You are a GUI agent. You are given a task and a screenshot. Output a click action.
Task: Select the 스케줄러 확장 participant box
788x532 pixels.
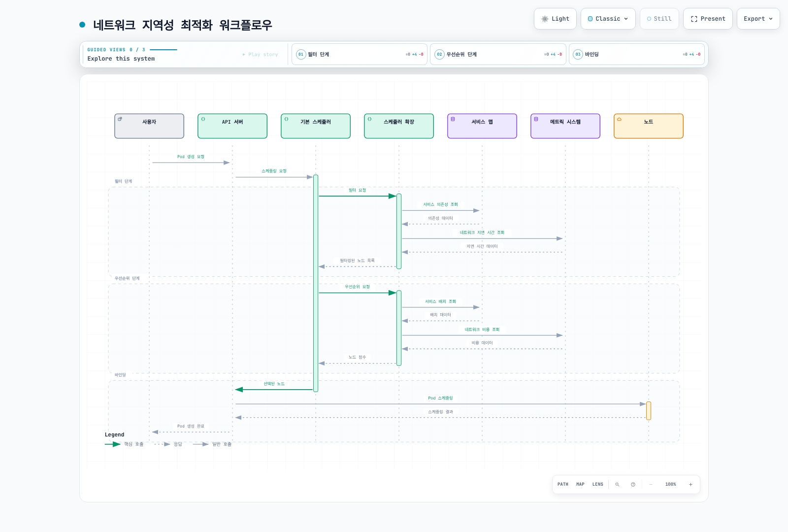(x=399, y=126)
